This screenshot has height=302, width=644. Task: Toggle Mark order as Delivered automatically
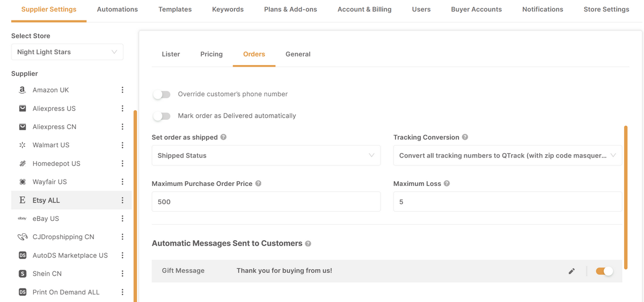tap(162, 116)
